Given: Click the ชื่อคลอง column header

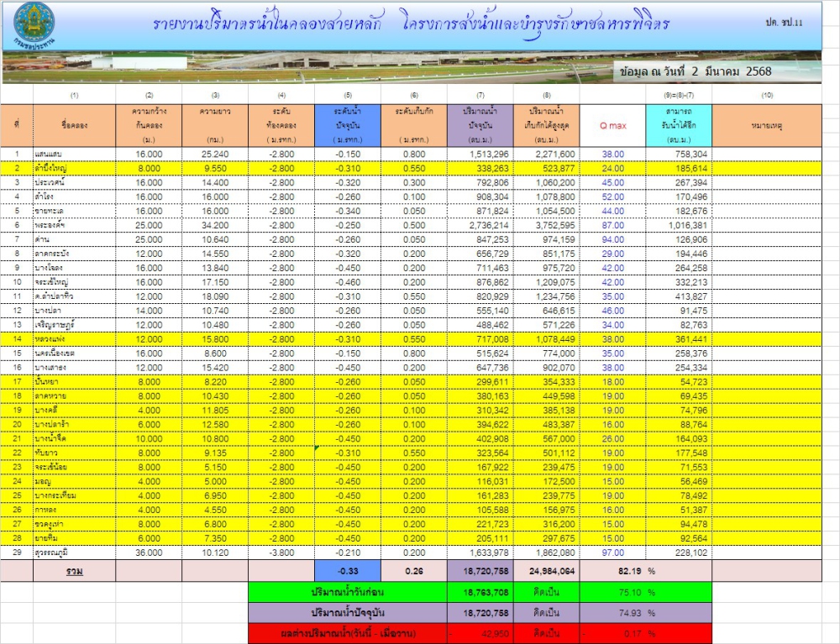Looking at the screenshot, I should pos(75,125).
